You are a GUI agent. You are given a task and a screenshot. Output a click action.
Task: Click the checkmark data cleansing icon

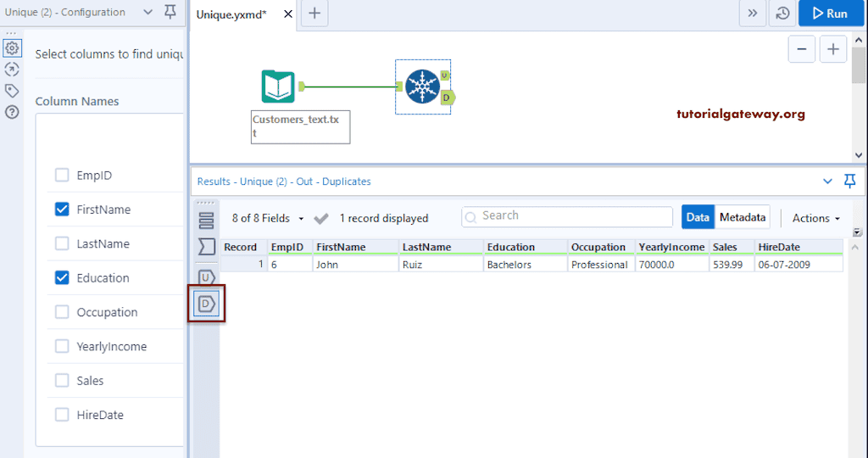point(321,219)
